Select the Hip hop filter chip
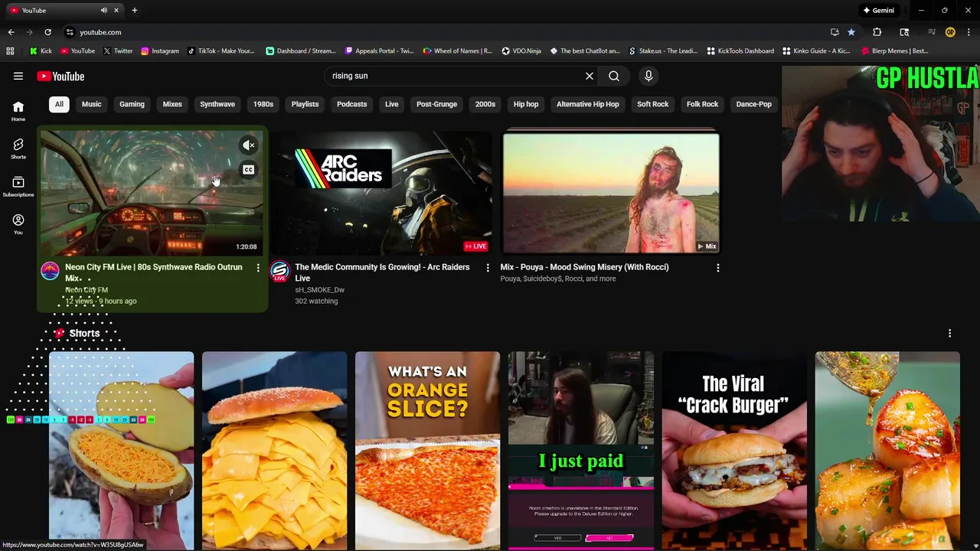Viewport: 980px width, 551px height. [526, 104]
